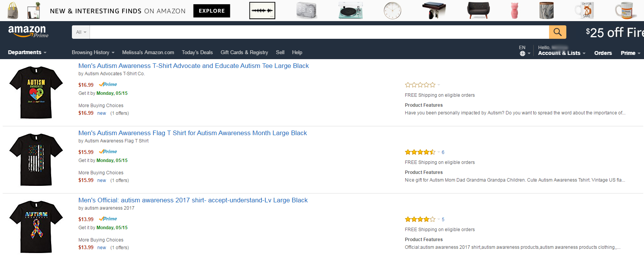This screenshot has height=268, width=644.
Task: Click the empty star rating of Advocate Tee
Action: (420, 85)
